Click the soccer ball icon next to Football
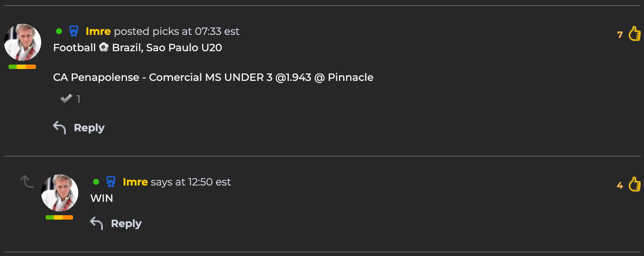This screenshot has height=256, width=644. tap(104, 47)
